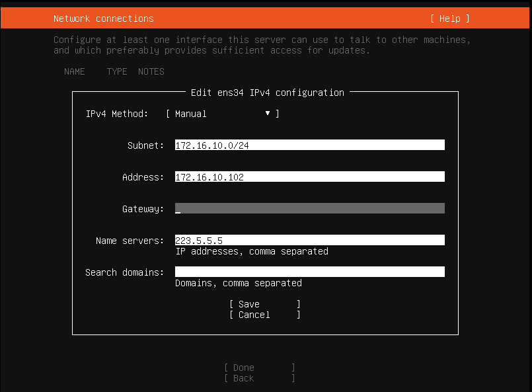Click the TYPE column header
Screen dimensions: 532x392
tap(116, 71)
